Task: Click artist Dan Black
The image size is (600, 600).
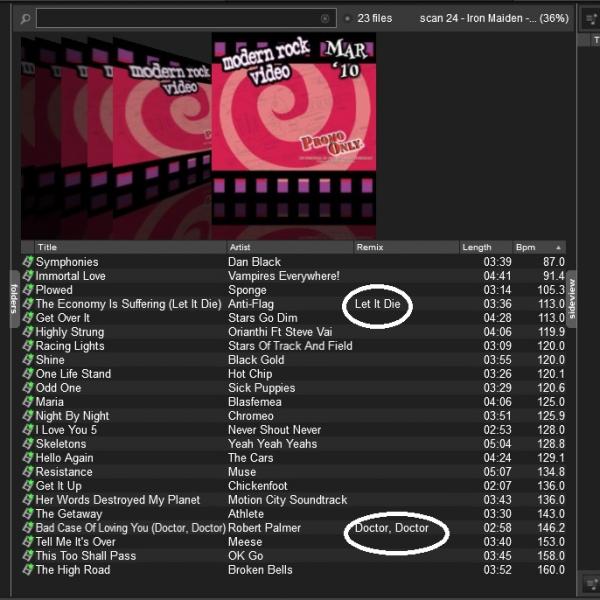Action: tap(254, 262)
